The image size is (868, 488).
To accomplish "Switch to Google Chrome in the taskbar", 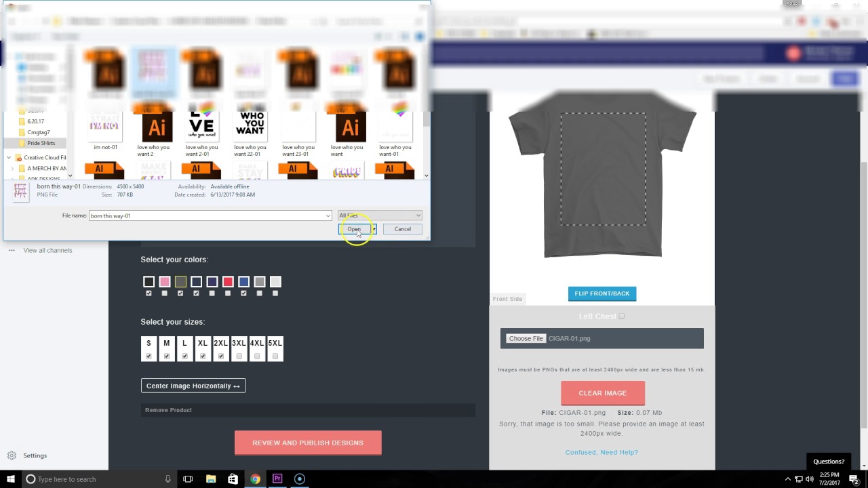I will 255,479.
